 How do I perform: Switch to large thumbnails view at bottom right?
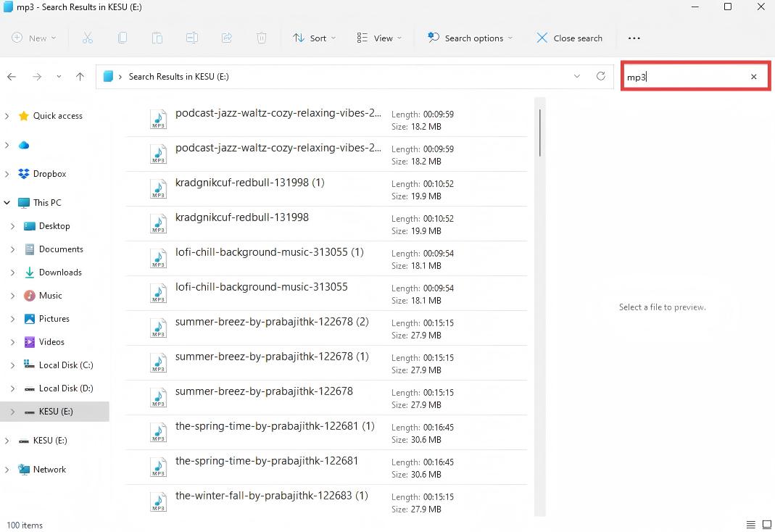point(767,525)
